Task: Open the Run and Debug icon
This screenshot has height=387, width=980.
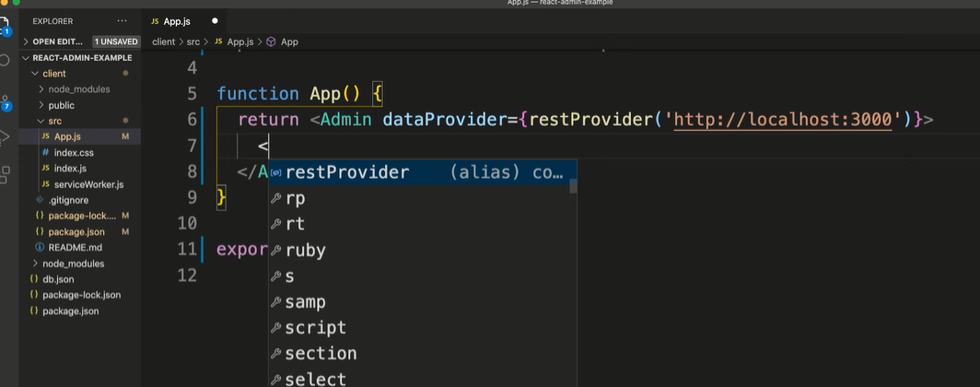Action: coord(4,137)
